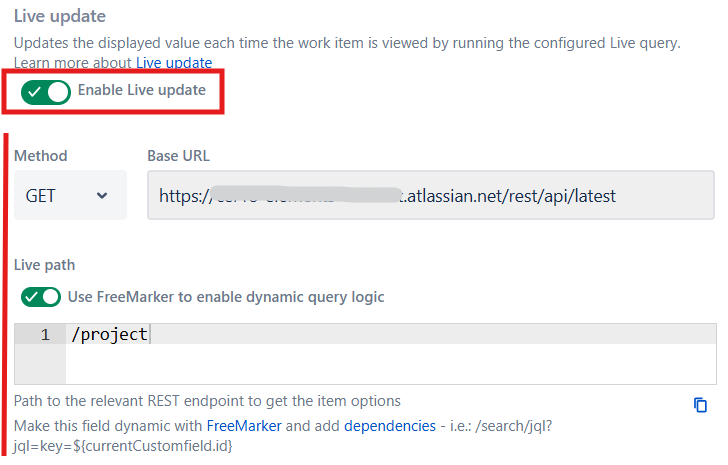Screen dimensions: 728x465
Task: Turn off the Use FreeMarker toggle
Action: point(41,297)
